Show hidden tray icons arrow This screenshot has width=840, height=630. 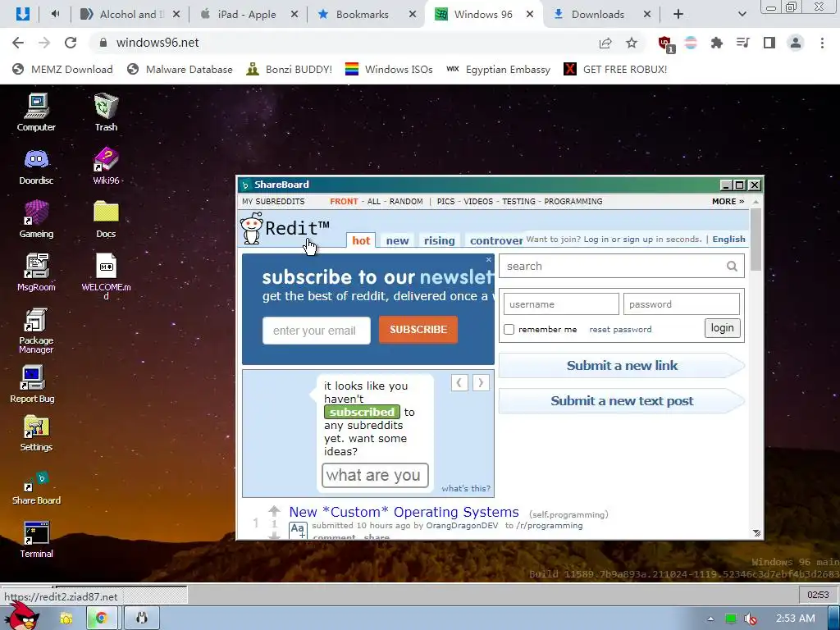710,619
